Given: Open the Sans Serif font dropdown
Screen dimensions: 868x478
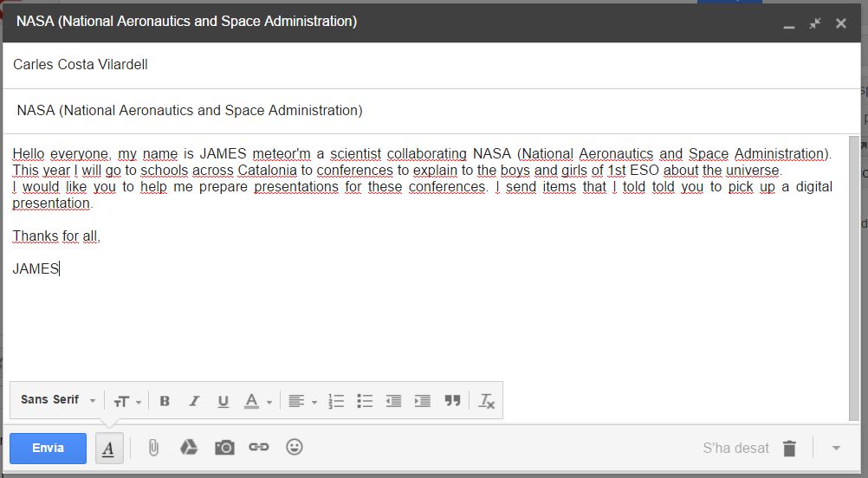Looking at the screenshot, I should click(x=58, y=400).
